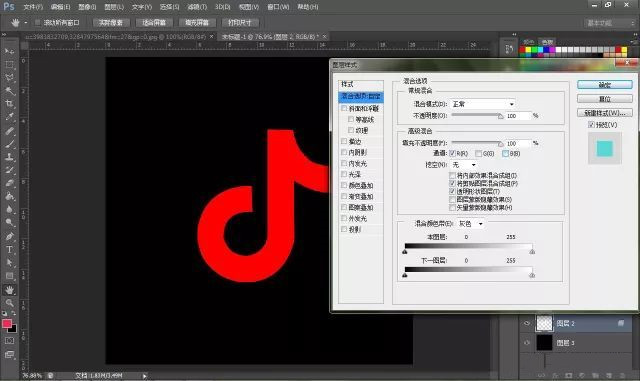The width and height of the screenshot is (640, 381).
Task: Click the 适合屏幕 (Fit Screen) button
Action: point(154,23)
